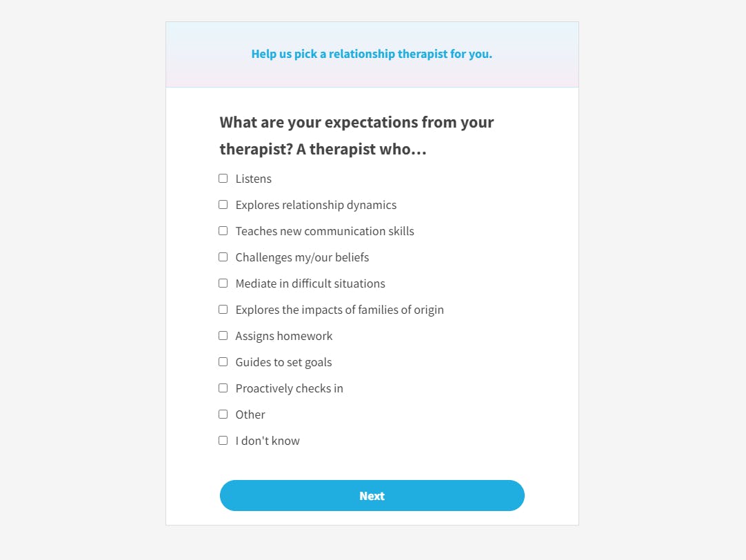Click the "I don't know" label text

267,440
